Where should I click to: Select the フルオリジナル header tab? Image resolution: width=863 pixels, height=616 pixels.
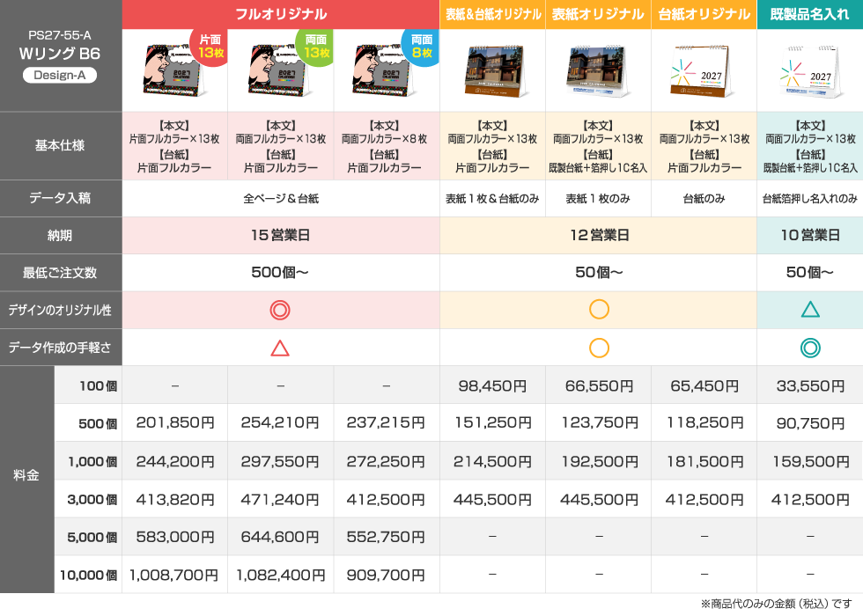(281, 14)
